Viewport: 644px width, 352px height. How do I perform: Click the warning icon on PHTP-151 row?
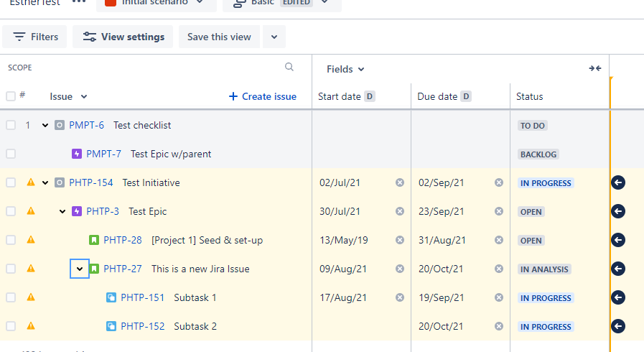click(31, 297)
